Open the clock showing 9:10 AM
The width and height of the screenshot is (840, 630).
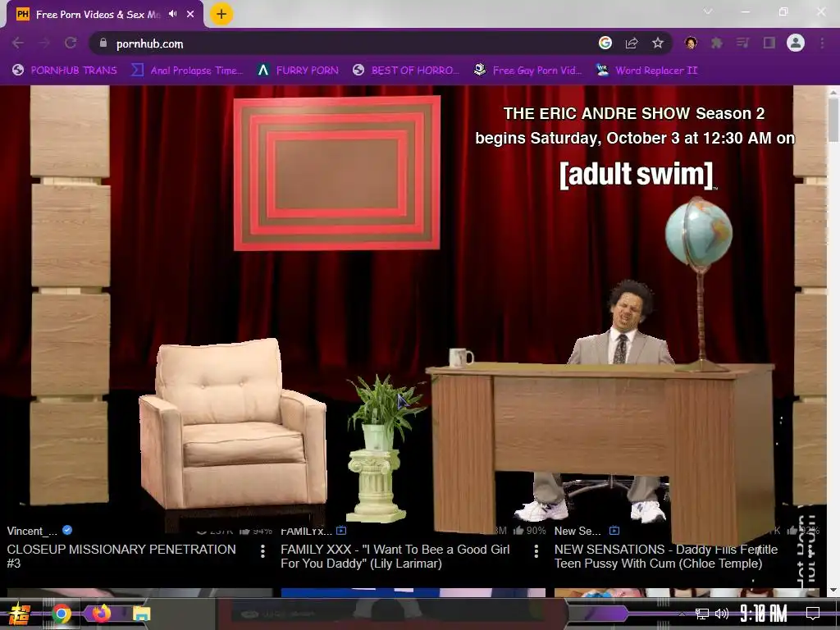[x=764, y=614]
